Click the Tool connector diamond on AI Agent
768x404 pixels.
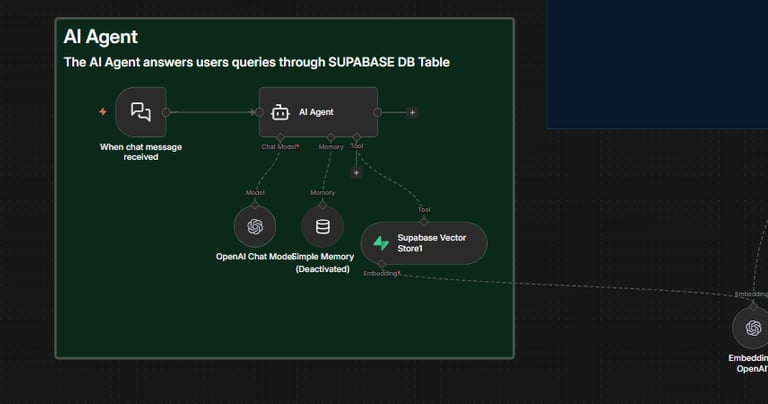click(x=357, y=137)
